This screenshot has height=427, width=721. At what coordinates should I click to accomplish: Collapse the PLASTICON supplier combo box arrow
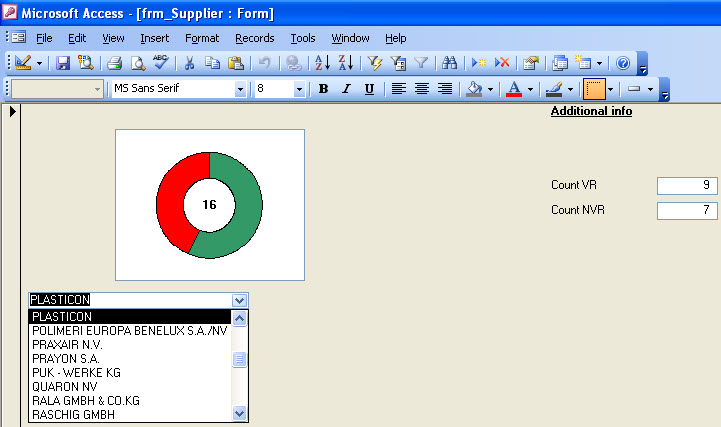pyautogui.click(x=240, y=300)
